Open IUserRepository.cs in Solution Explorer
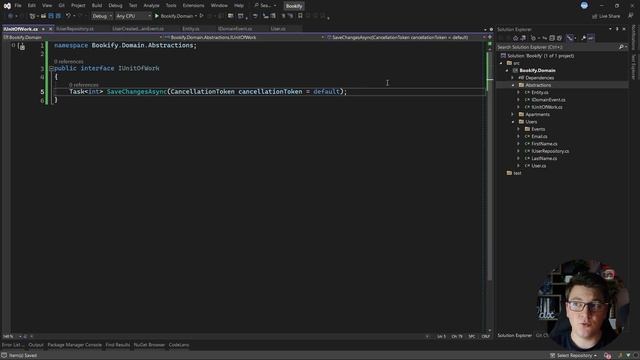 [x=550, y=151]
